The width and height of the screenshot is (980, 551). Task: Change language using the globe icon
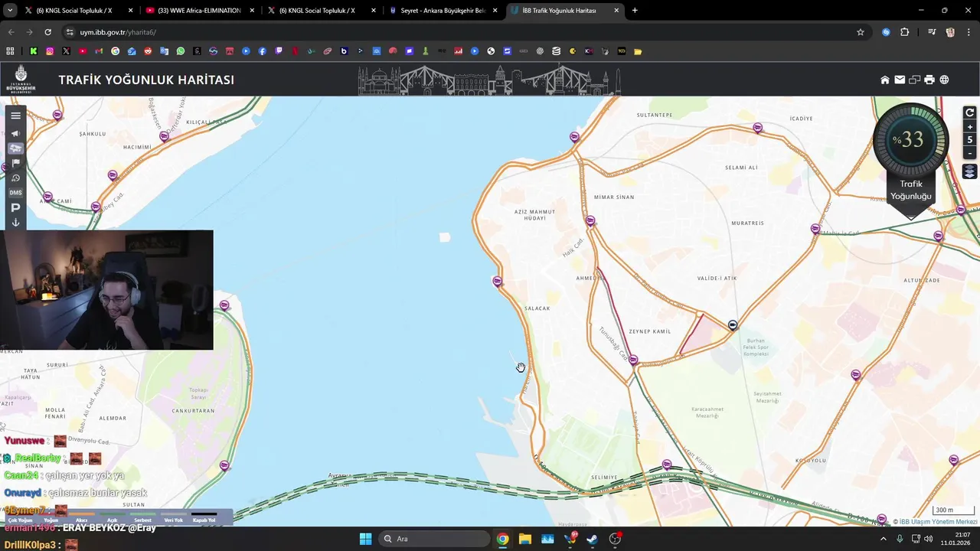tap(944, 80)
